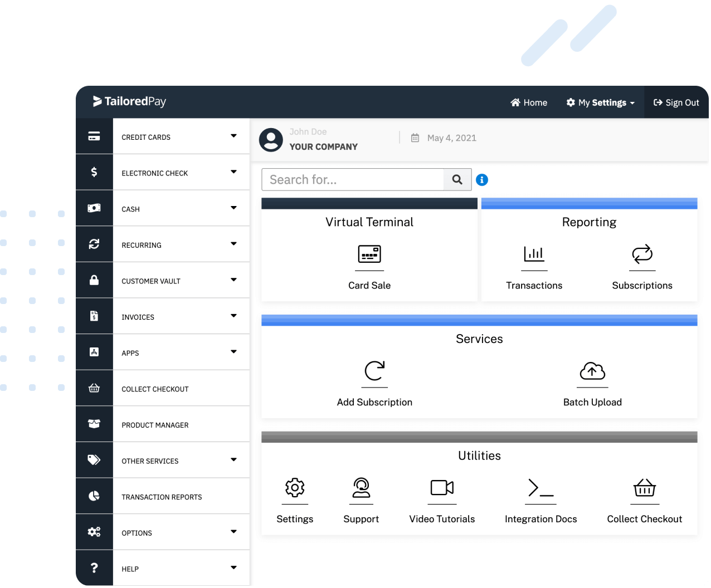The height and width of the screenshot is (588, 711).
Task: Click the Support headset icon
Action: (x=361, y=488)
